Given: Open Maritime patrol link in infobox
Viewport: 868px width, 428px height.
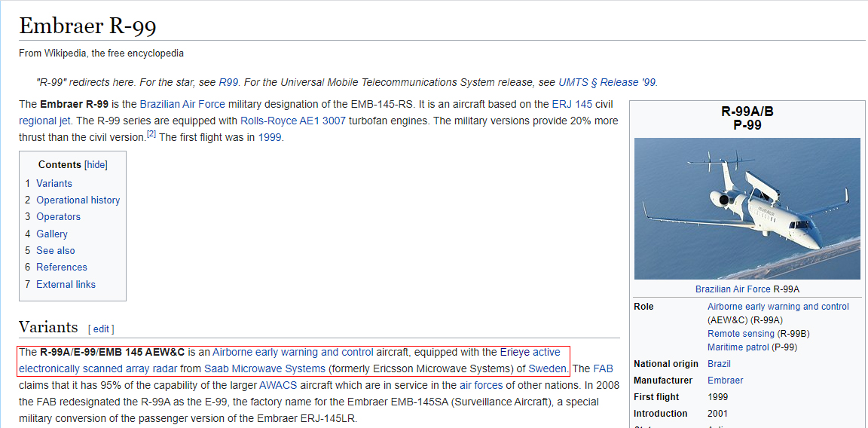Looking at the screenshot, I should point(738,347).
